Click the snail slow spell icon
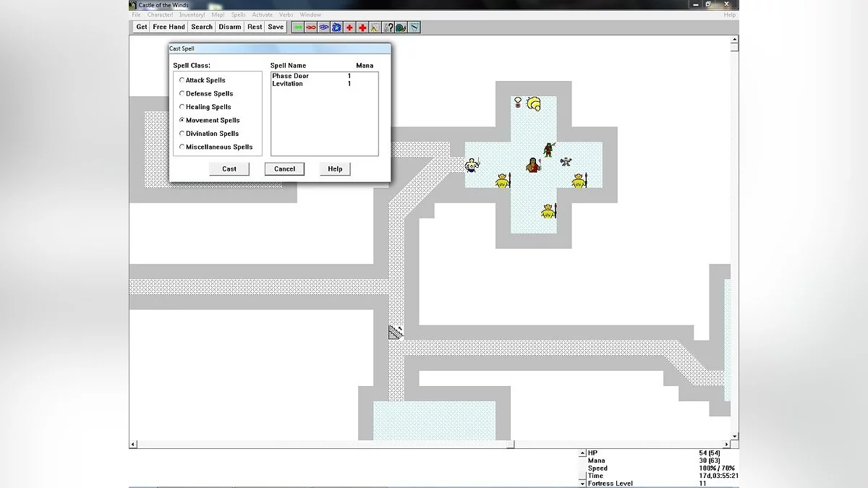868x488 pixels. (401, 27)
